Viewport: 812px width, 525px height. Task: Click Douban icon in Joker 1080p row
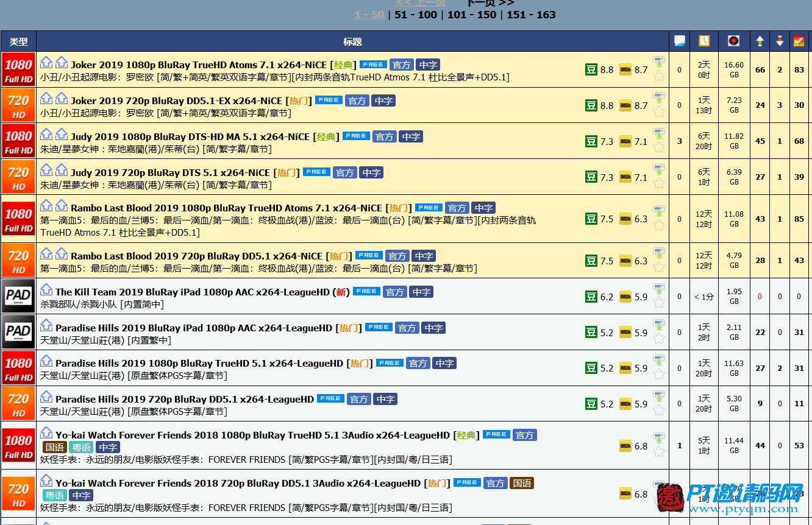(x=591, y=69)
